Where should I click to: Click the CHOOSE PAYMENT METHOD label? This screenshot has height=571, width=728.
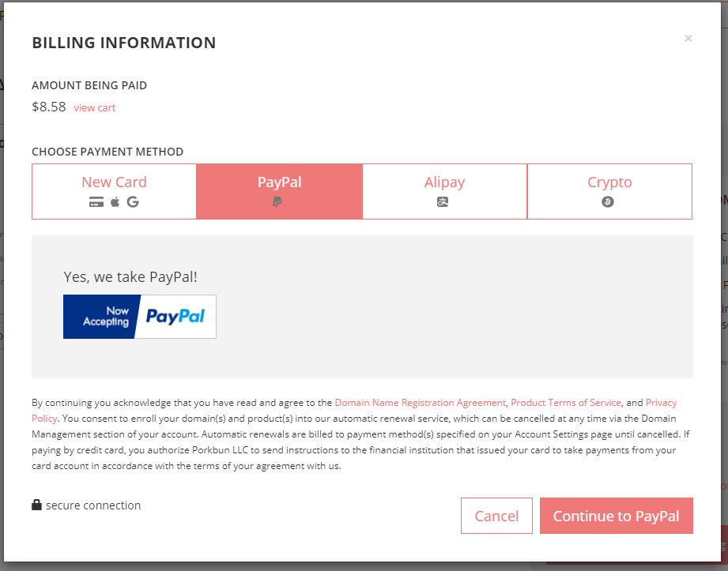coord(108,152)
